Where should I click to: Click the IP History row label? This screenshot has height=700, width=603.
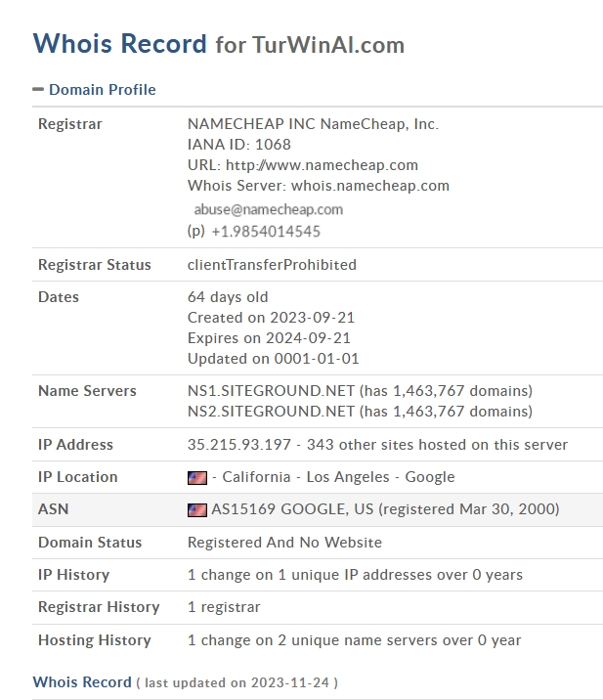(x=74, y=575)
